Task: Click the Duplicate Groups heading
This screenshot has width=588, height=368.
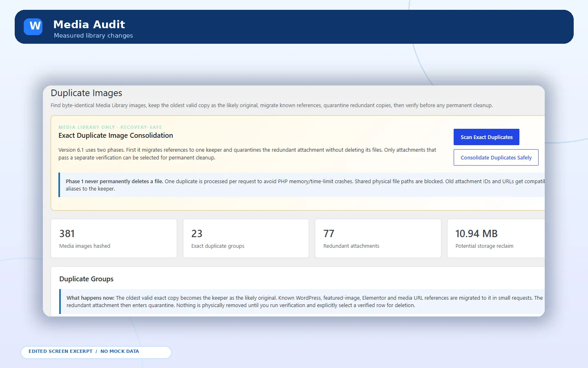Action: (x=87, y=279)
